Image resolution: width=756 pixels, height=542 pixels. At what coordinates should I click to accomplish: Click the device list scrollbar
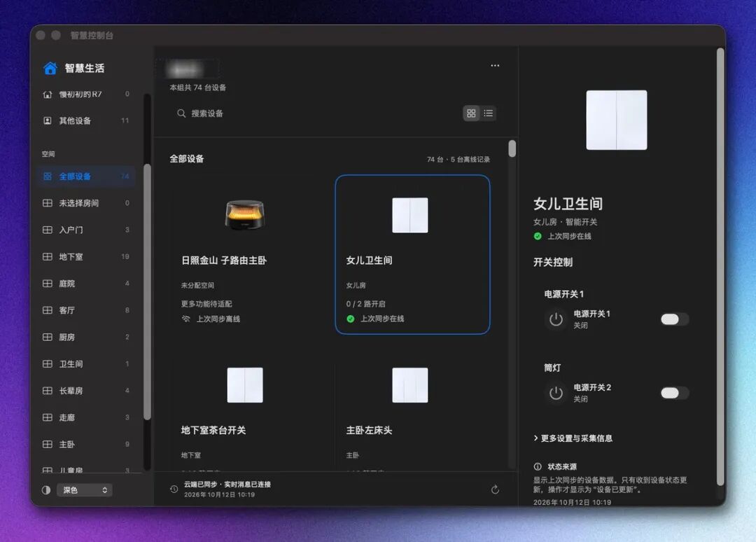(512, 148)
